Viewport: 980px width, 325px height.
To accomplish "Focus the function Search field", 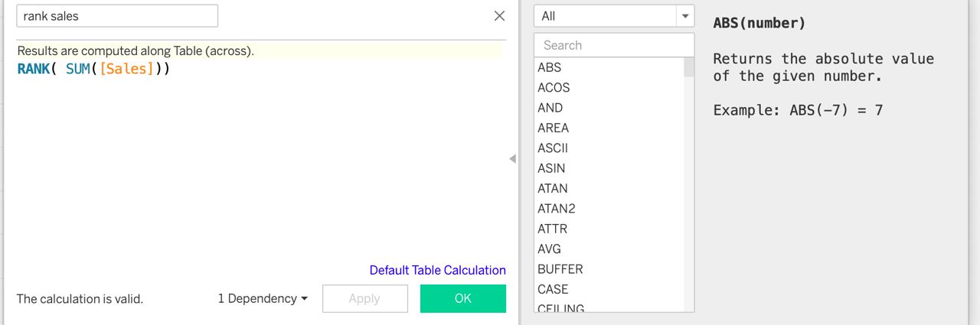I will pos(614,45).
